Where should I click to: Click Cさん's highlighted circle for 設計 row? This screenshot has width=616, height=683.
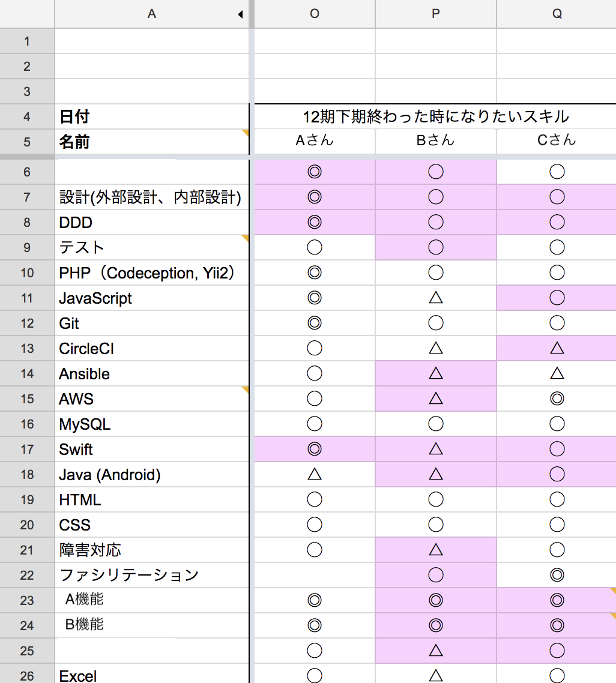(x=557, y=197)
